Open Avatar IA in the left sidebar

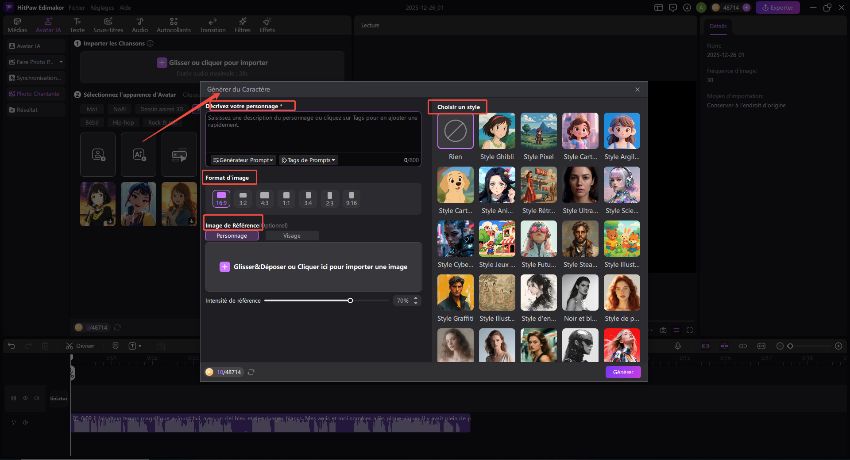pyautogui.click(x=36, y=46)
